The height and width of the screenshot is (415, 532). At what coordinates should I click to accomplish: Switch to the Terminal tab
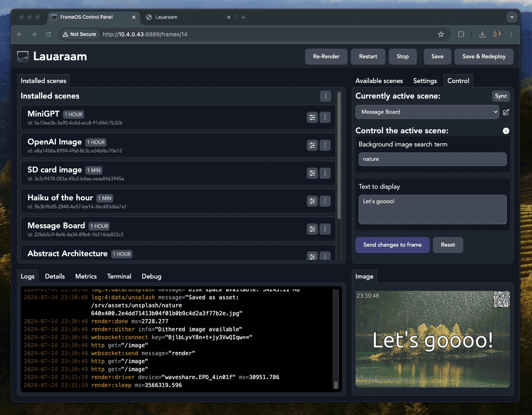119,276
